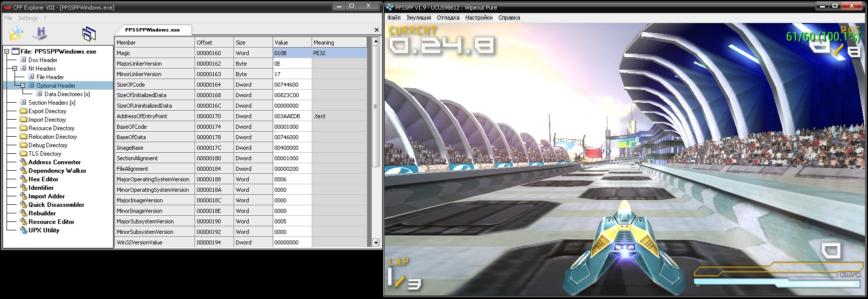Screen dimensions: 868x299
Task: Click the AddressOfEntryPoint value 003AAEDB
Action: click(292, 116)
